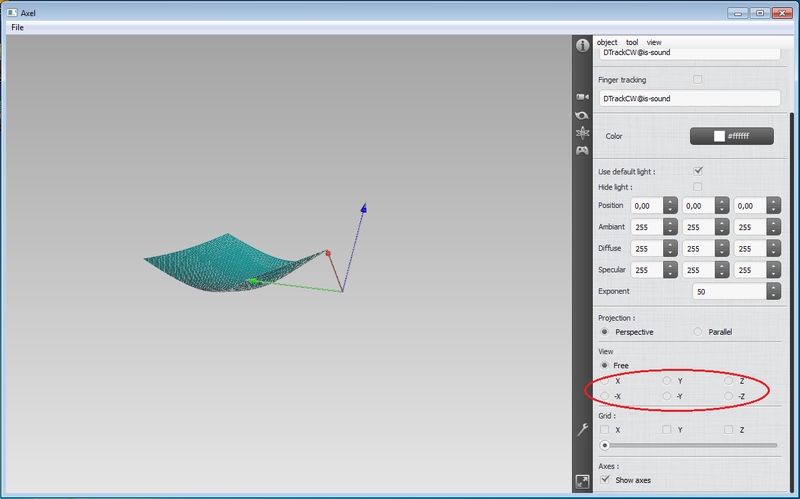The height and width of the screenshot is (499, 800).
Task: Uncheck Use default light
Action: pyautogui.click(x=698, y=171)
